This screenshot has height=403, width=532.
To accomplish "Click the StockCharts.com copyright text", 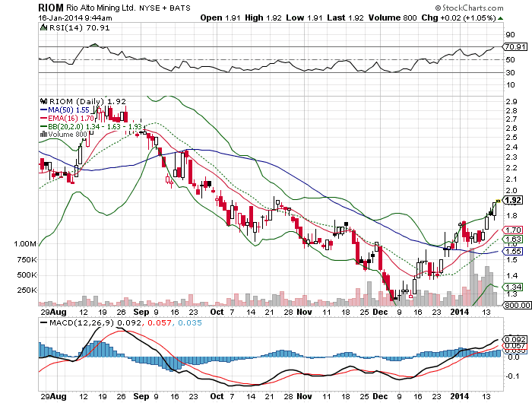I will coord(470,8).
